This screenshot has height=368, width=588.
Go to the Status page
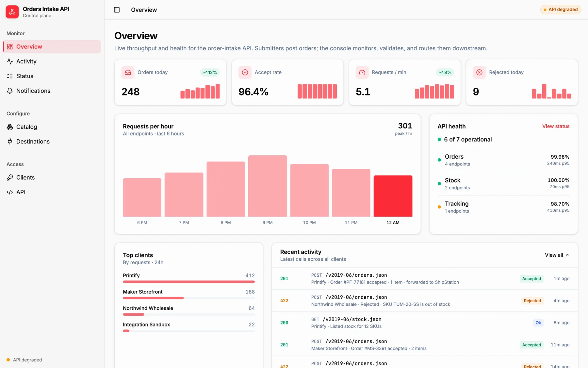click(x=52, y=76)
